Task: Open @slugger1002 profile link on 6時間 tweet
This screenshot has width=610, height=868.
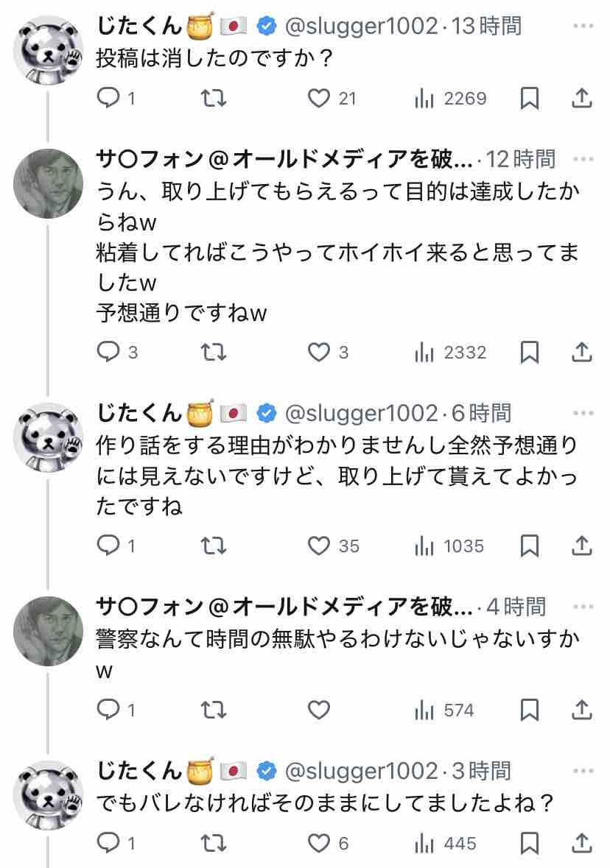Action: click(x=360, y=413)
